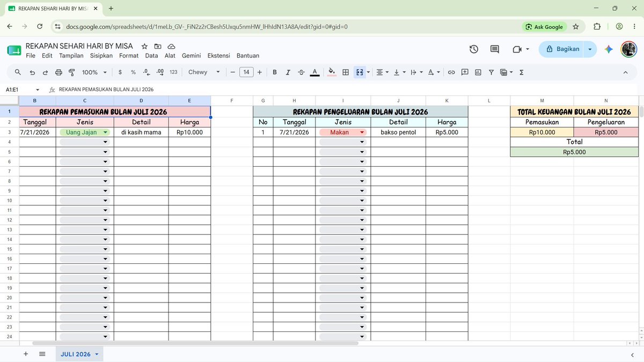This screenshot has width=644, height=362.
Task: Open the version history clock icon
Action: (474, 49)
